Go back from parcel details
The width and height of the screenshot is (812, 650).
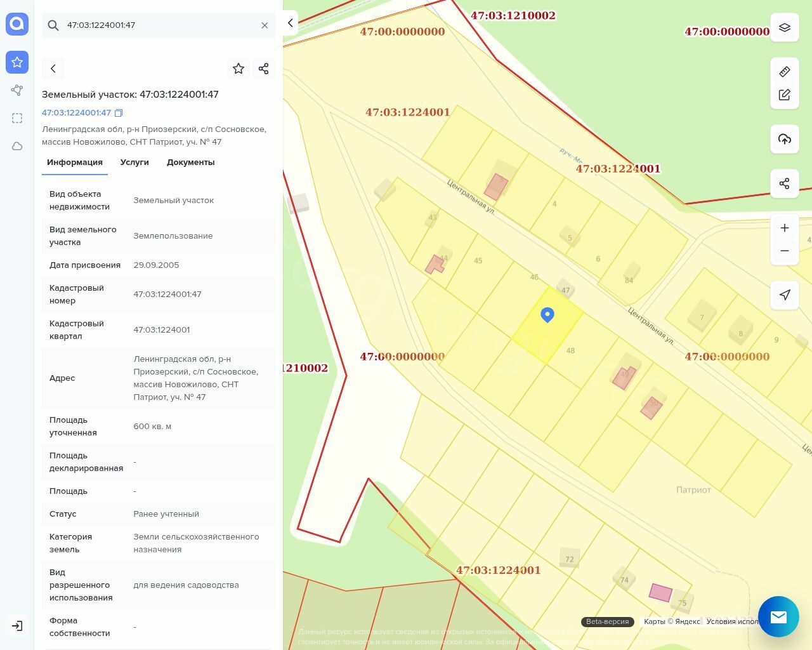click(x=53, y=69)
